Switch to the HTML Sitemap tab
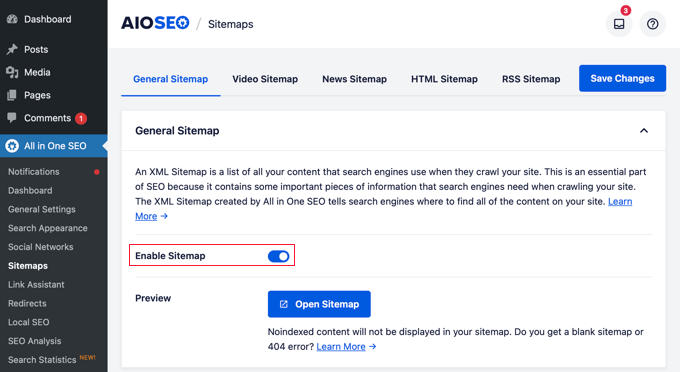This screenshot has height=372, width=680. [444, 79]
